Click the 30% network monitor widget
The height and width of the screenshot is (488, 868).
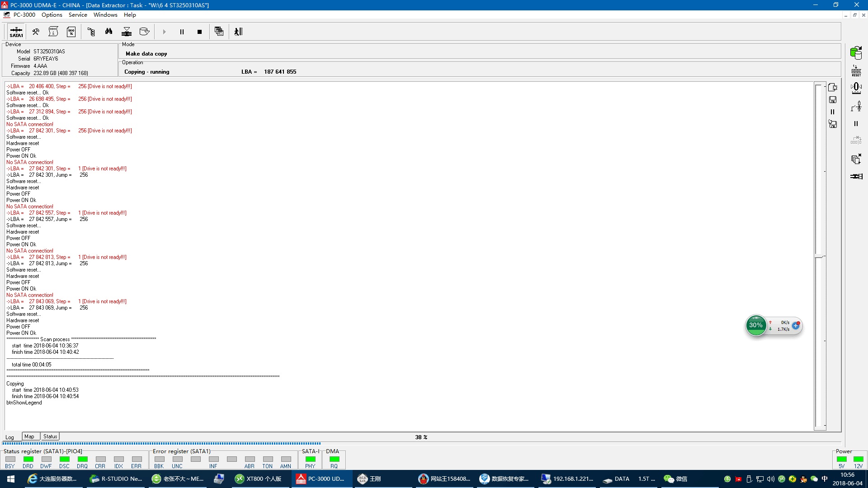coord(756,325)
